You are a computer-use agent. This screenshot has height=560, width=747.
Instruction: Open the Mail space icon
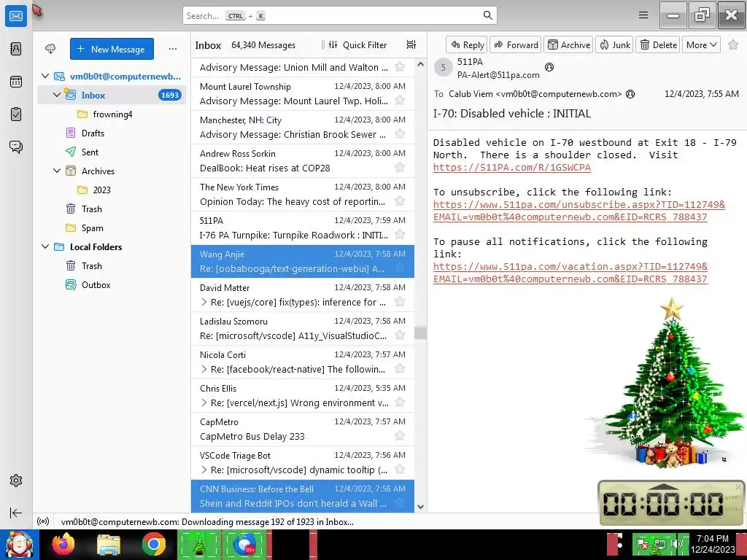coord(16,16)
